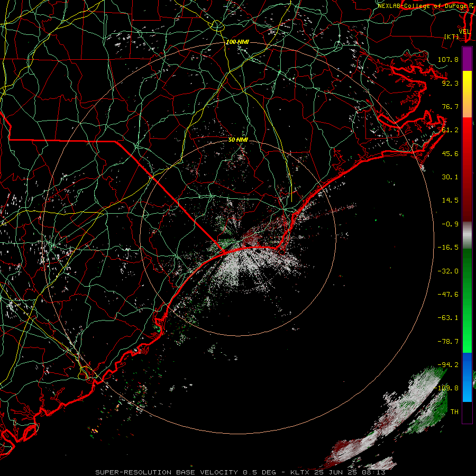This screenshot has height=476, width=476.
Task: Select the -94.2 velocity scale value
Action: (448, 365)
